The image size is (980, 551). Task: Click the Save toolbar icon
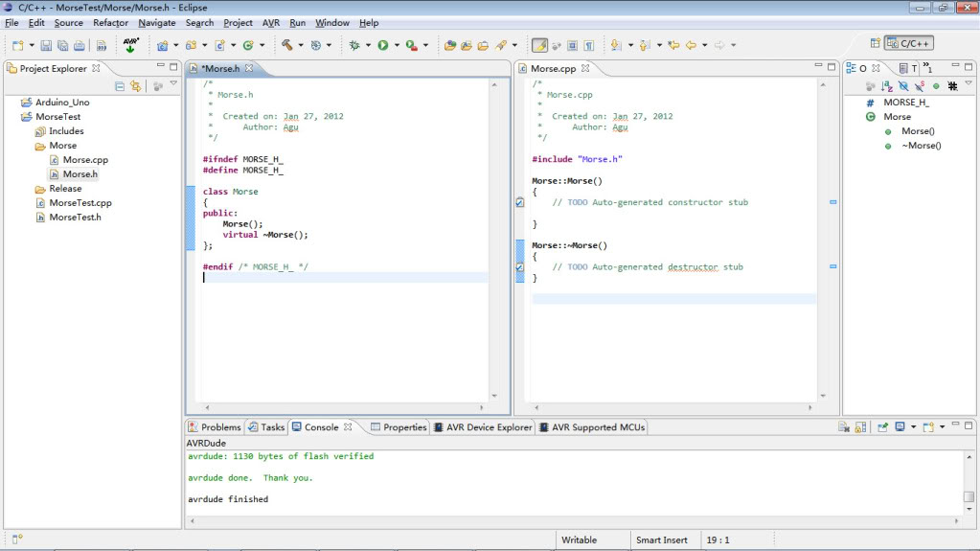click(46, 45)
